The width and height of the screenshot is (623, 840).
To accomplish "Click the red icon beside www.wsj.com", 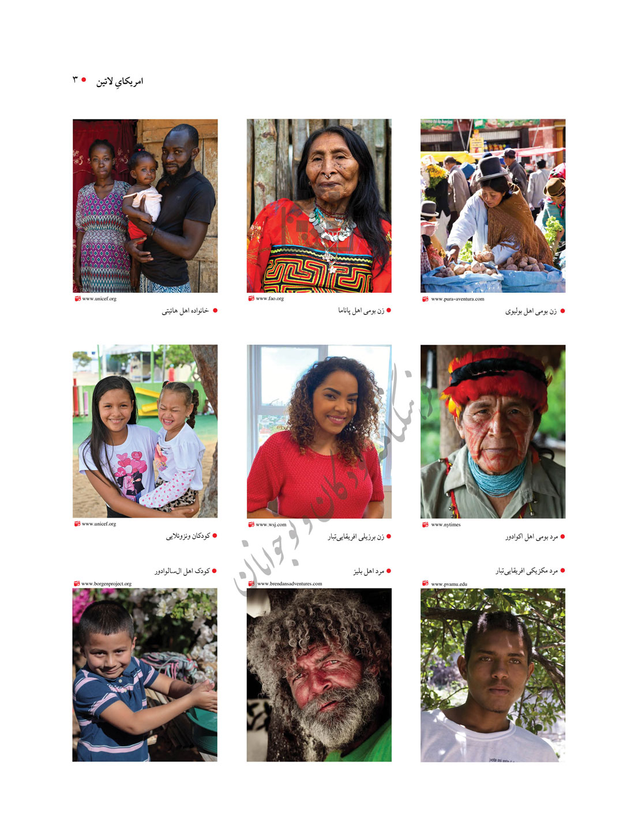I will coord(251,525).
